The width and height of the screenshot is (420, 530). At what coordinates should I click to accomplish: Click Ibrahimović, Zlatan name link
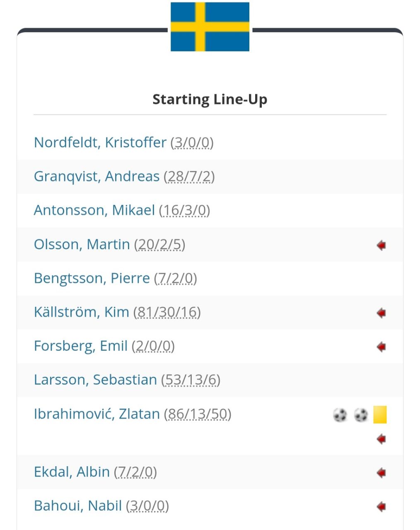tap(97, 414)
